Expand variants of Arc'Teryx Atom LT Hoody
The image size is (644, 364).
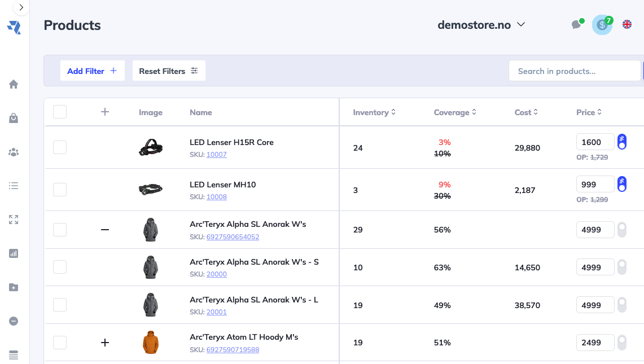click(104, 342)
